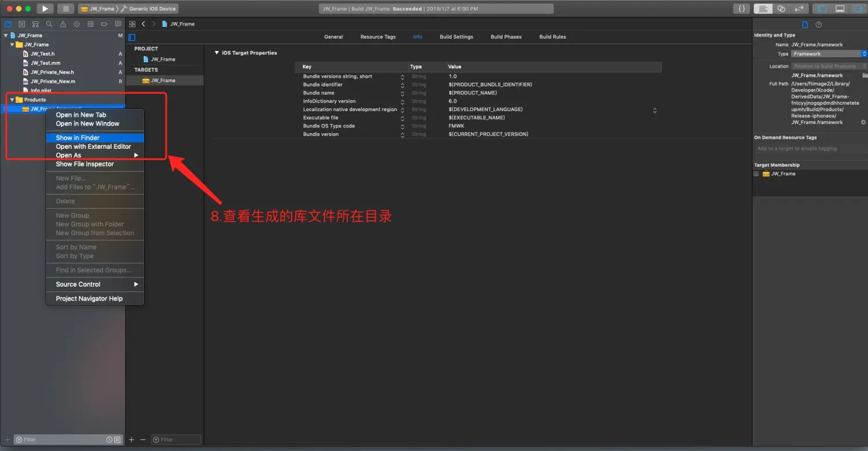Screen dimensions: 868x451
Task: Open the Find navigator magnifier icon
Action: (x=49, y=24)
